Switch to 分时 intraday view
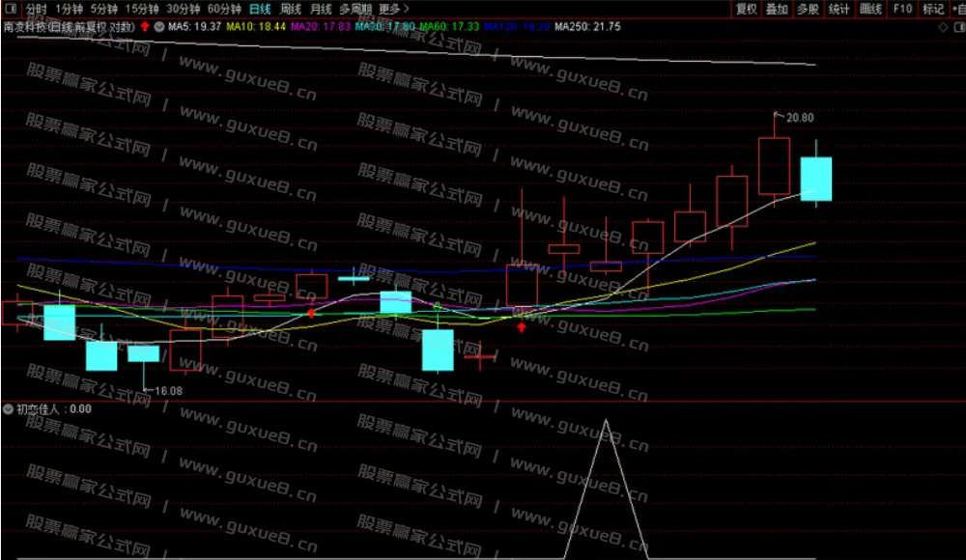 tap(35, 8)
